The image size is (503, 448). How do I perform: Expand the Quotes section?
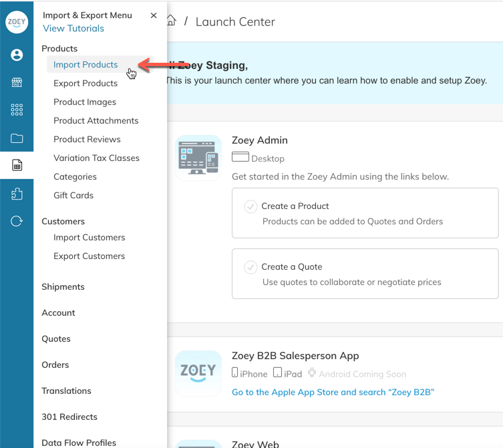point(56,339)
